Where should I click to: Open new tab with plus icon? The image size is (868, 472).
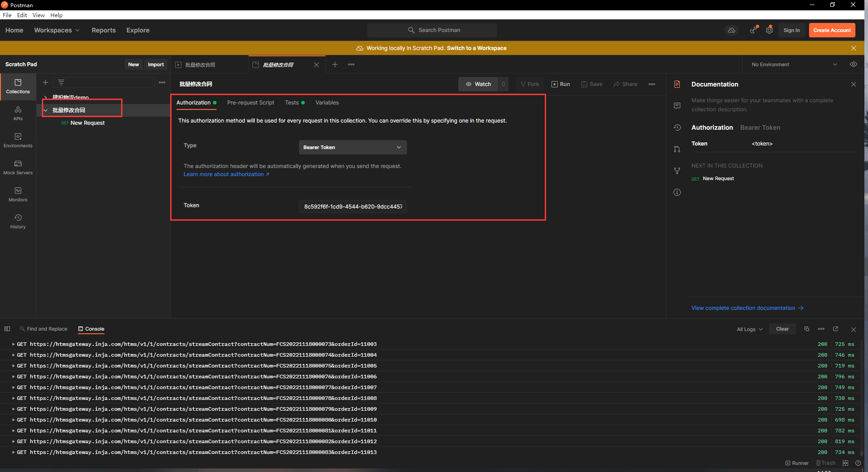tap(335, 64)
